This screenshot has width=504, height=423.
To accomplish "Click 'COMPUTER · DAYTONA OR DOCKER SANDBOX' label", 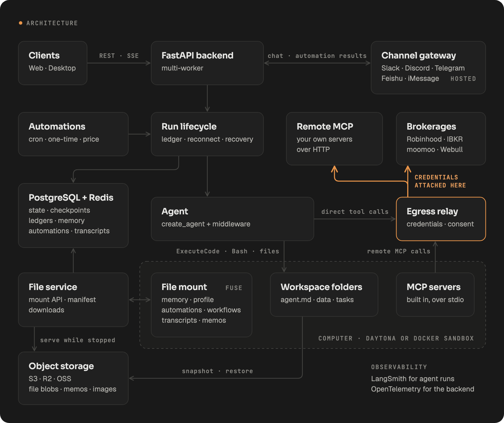I will click(x=396, y=338).
